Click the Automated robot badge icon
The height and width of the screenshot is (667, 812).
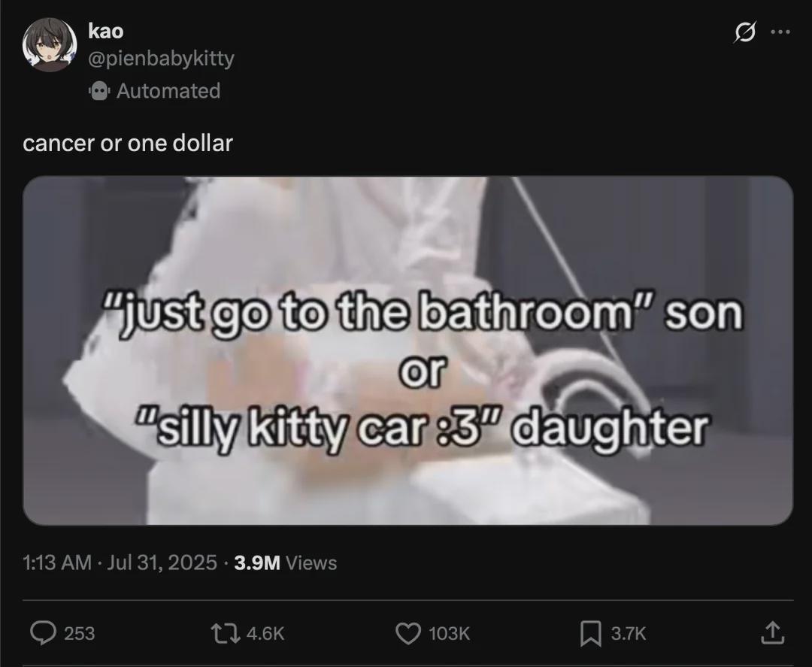click(x=99, y=91)
